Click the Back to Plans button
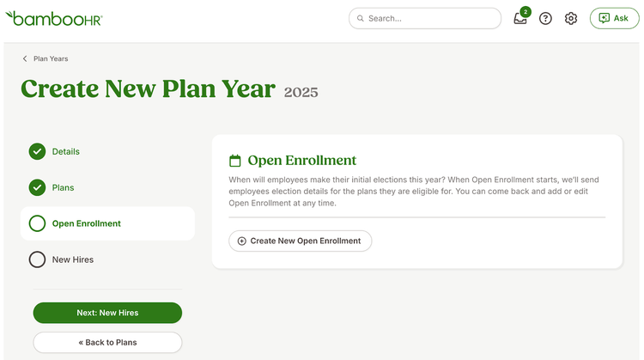This screenshot has height=360, width=644. pos(107,342)
